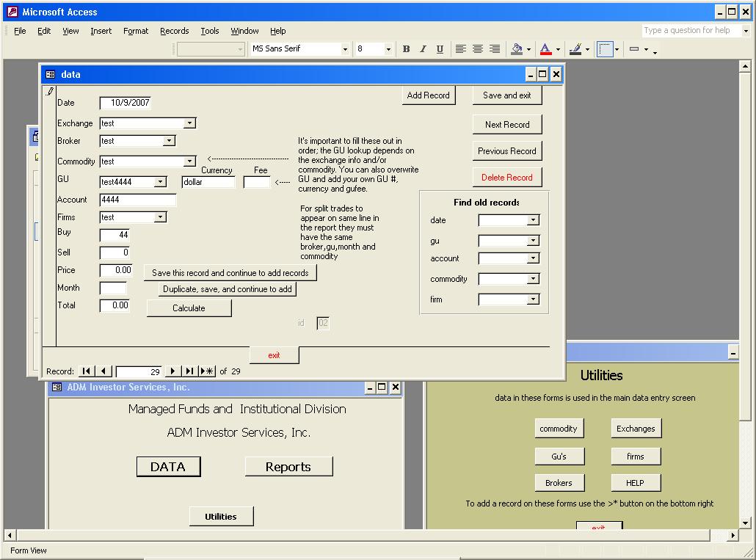The image size is (756, 560).
Task: Jump to last record in navigator
Action: coord(189,371)
